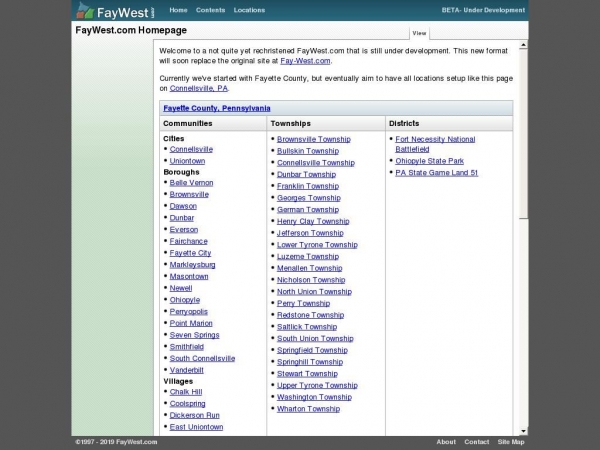
Task: Click the scrollbar down arrow
Action: pyautogui.click(x=523, y=431)
